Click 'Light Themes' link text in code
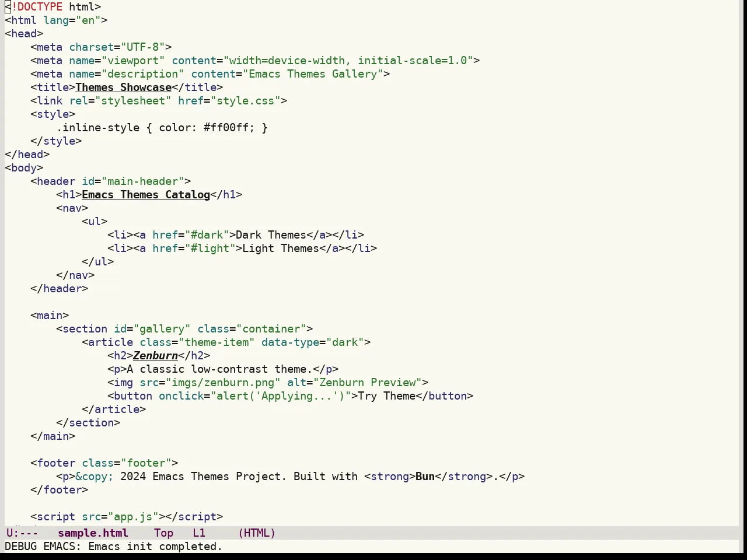747x560 pixels. pyautogui.click(x=281, y=249)
